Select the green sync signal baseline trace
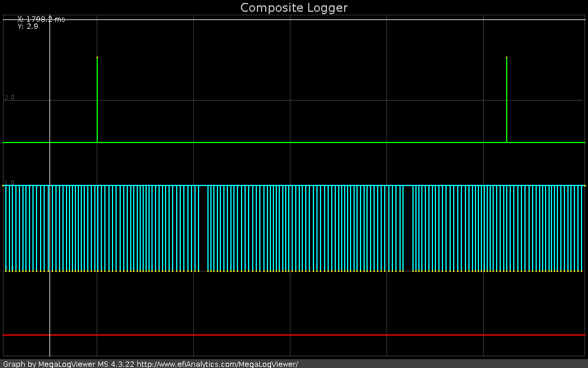588x368 pixels. (x=295, y=142)
